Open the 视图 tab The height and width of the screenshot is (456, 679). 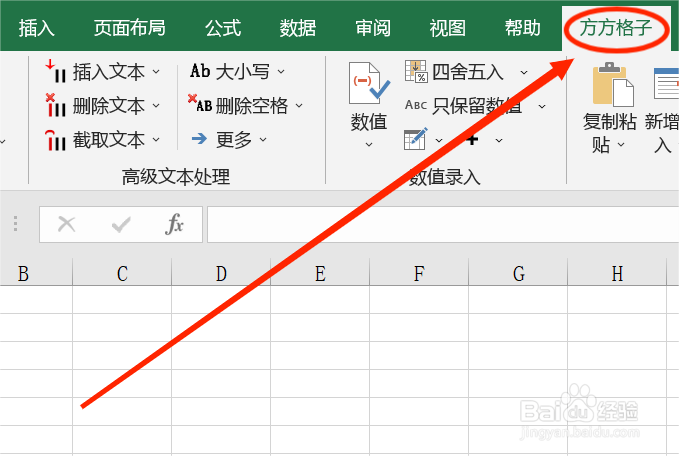pos(447,28)
